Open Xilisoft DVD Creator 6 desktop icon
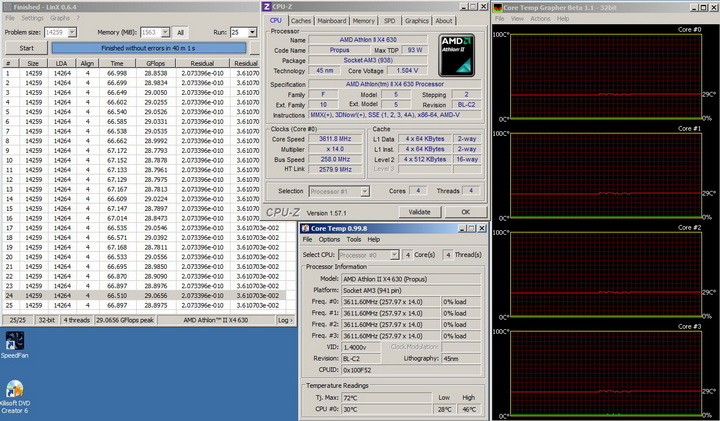This screenshot has width=720, height=421. (14, 387)
